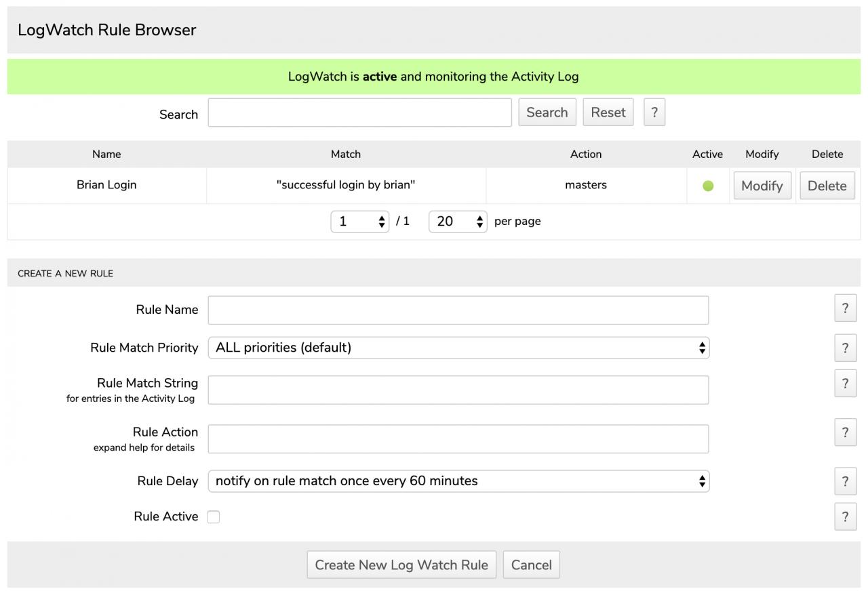Click the Search button
The height and width of the screenshot is (595, 868).
click(x=547, y=112)
